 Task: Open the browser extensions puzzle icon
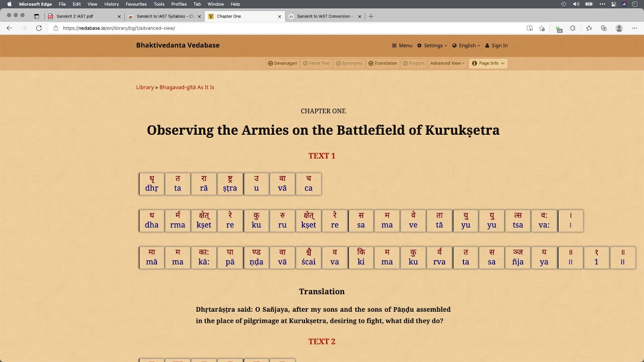click(573, 28)
